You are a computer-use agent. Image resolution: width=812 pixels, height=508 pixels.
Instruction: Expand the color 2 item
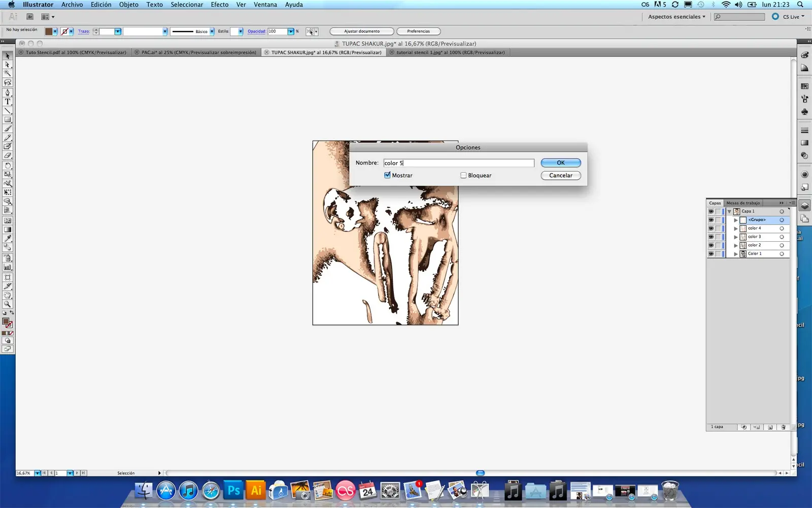pyautogui.click(x=736, y=245)
